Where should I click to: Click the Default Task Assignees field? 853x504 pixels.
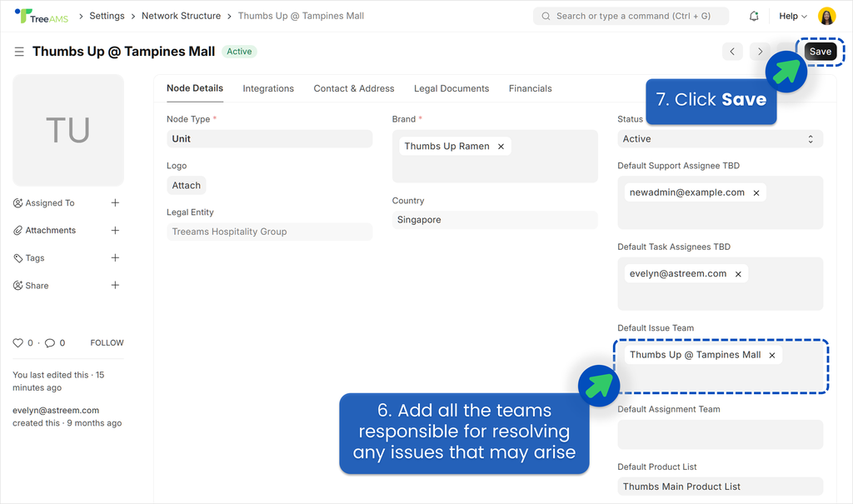(x=720, y=283)
